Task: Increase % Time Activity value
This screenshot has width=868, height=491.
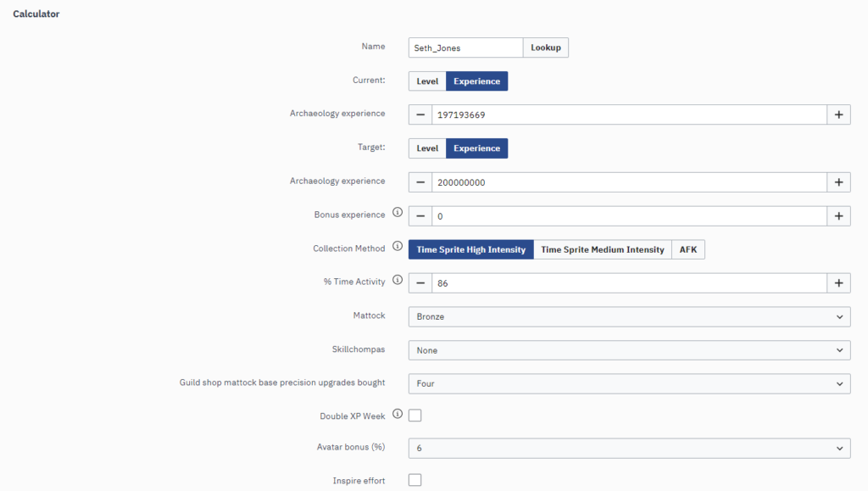Action: coord(838,283)
